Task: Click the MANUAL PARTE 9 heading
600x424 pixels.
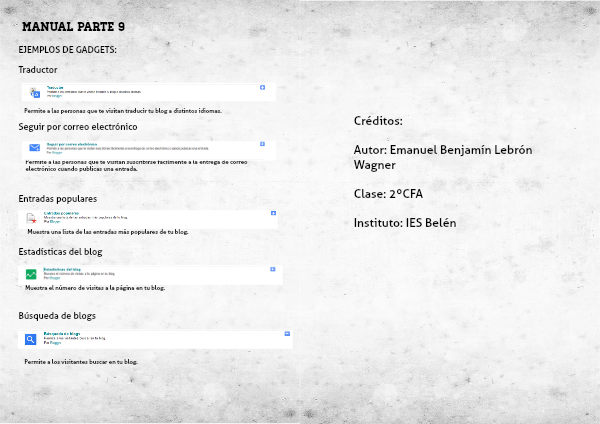Action: tap(73, 26)
